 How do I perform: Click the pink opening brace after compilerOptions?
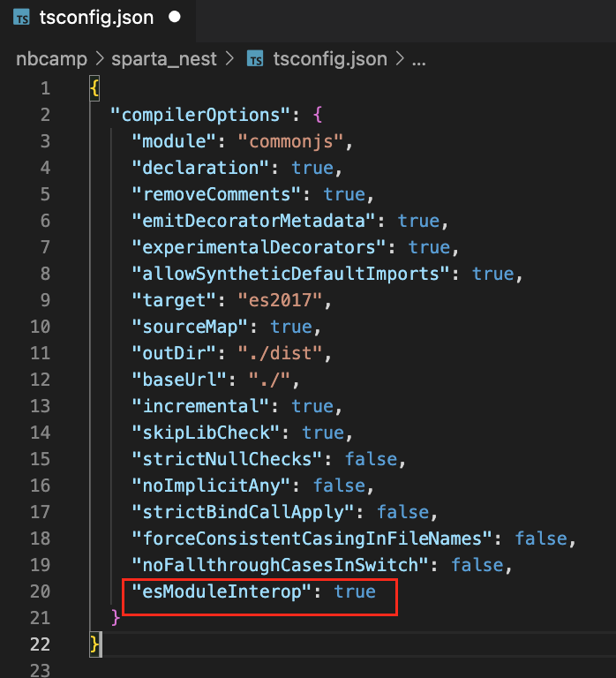click(318, 115)
